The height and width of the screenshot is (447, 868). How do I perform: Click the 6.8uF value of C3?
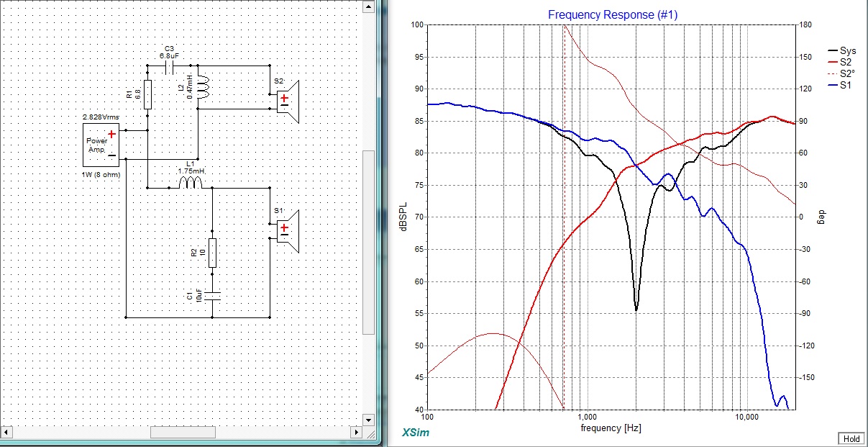[x=170, y=55]
